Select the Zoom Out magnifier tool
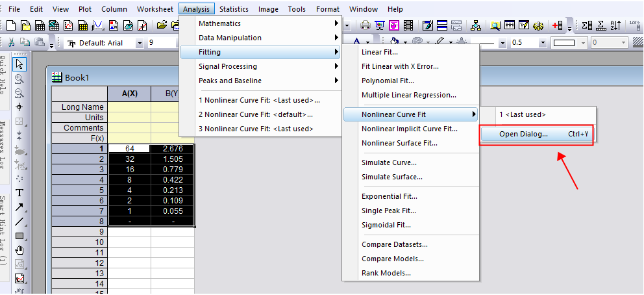This screenshot has height=295, width=644. pos(19,94)
